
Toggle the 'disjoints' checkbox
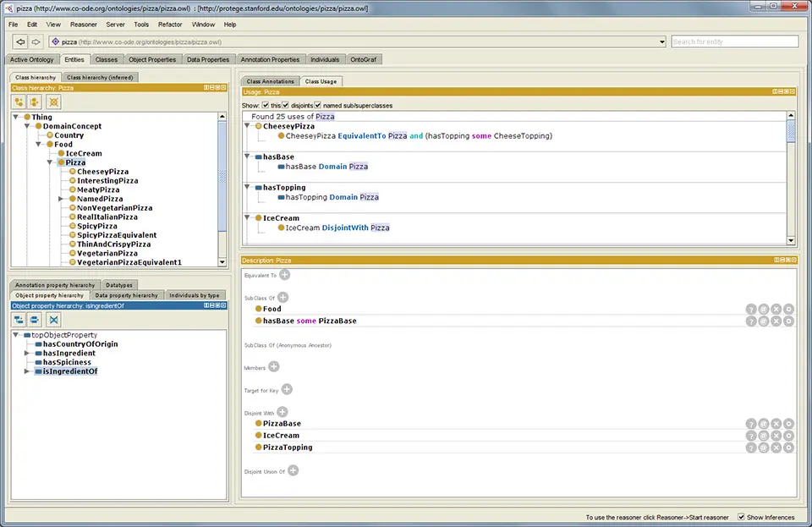(x=286, y=105)
